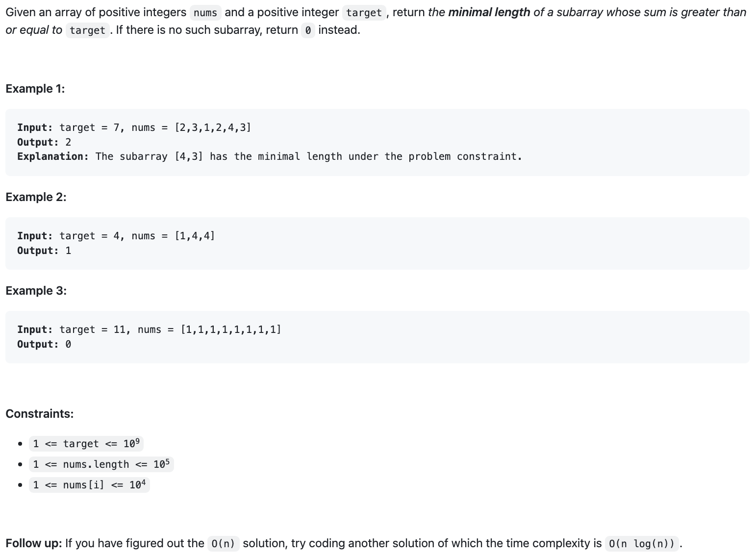Click the Example 1 input line

tap(134, 127)
